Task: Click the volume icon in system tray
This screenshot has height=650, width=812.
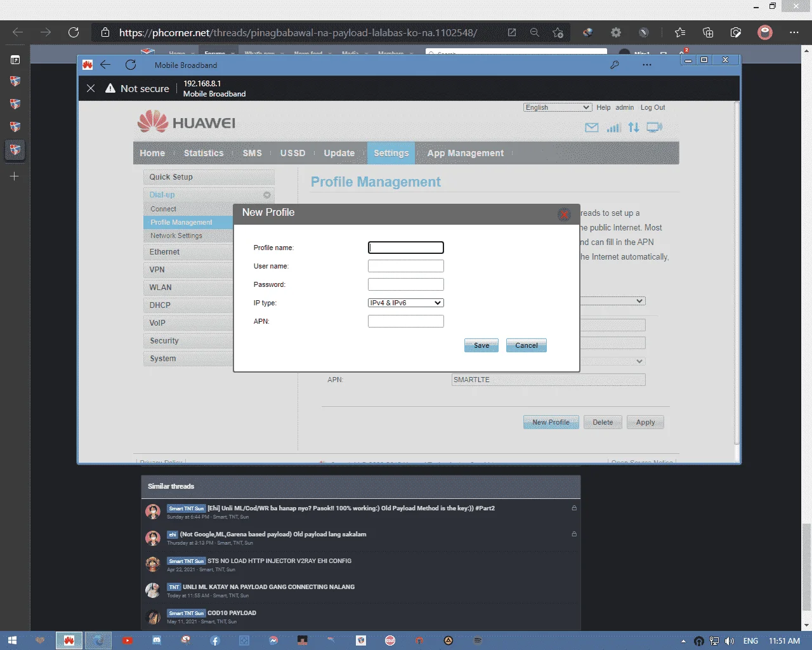Action: (730, 641)
